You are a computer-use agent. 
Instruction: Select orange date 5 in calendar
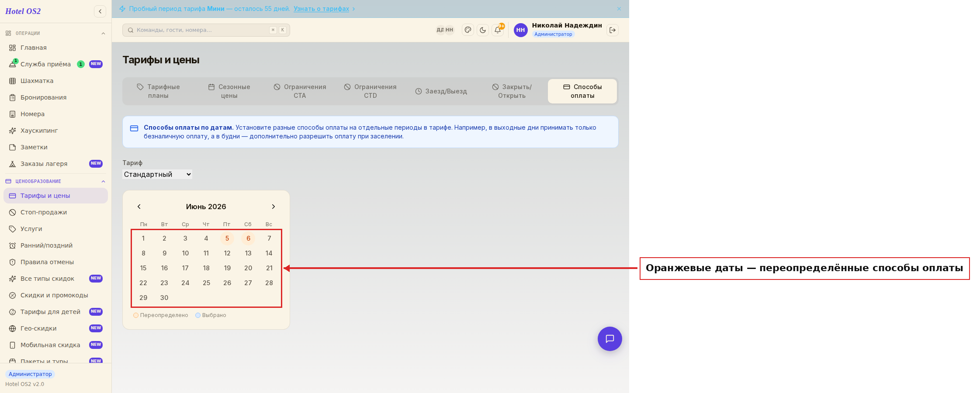tap(227, 238)
